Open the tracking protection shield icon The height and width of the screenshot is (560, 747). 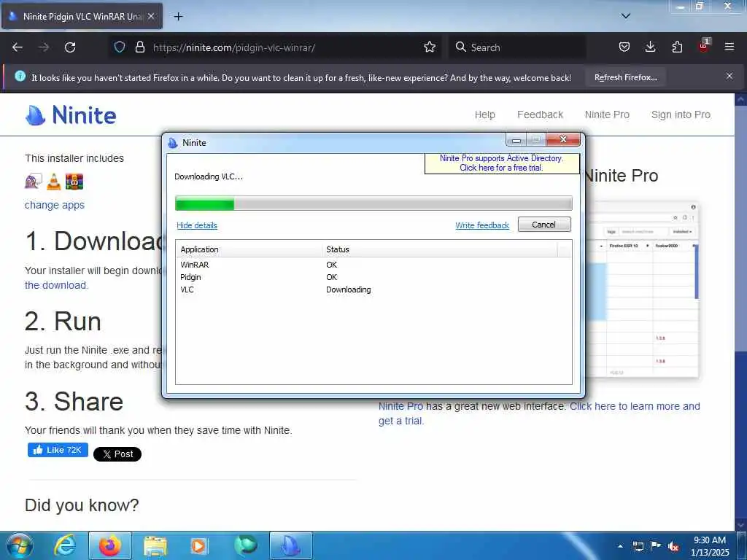point(120,47)
